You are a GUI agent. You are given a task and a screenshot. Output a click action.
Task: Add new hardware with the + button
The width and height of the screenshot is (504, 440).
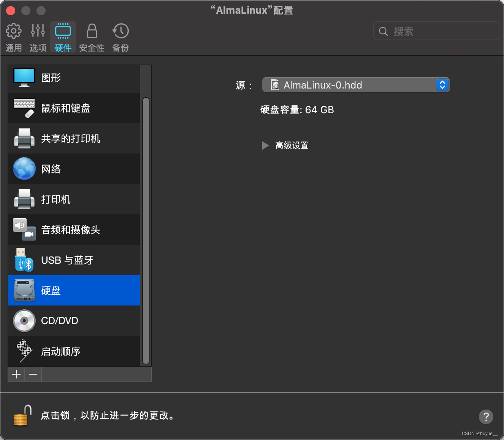[x=16, y=374]
